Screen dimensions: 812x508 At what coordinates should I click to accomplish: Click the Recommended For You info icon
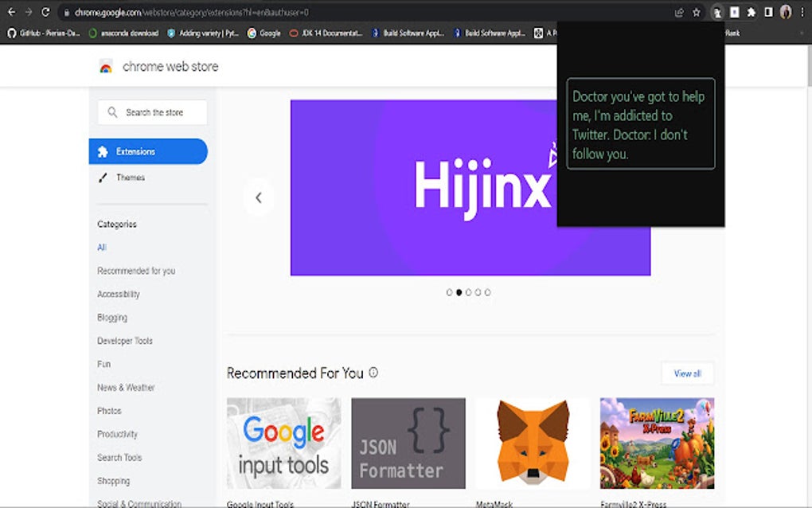(x=373, y=372)
